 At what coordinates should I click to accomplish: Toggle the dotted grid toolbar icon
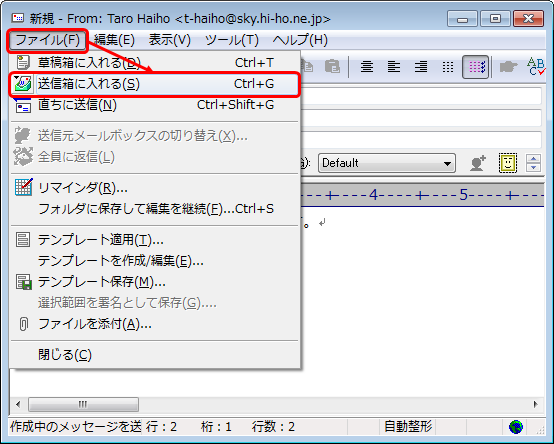tap(448, 66)
